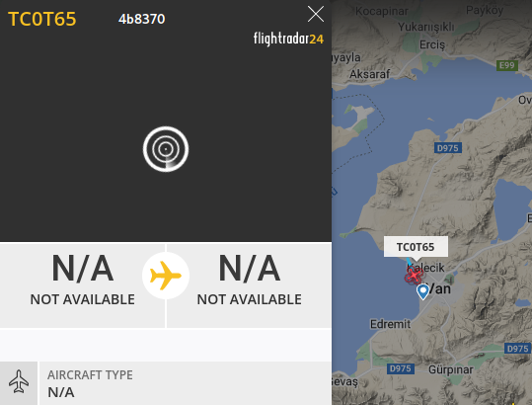The width and height of the screenshot is (532, 405).
Task: Click the blue location pin near Van
Action: pos(422,291)
